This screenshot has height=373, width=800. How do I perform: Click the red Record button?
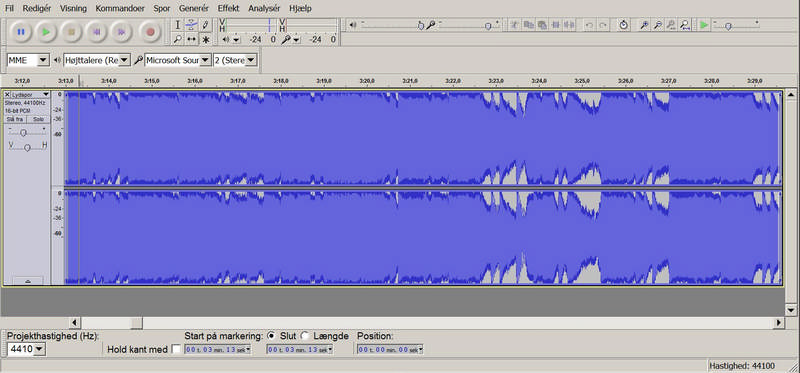click(x=150, y=32)
